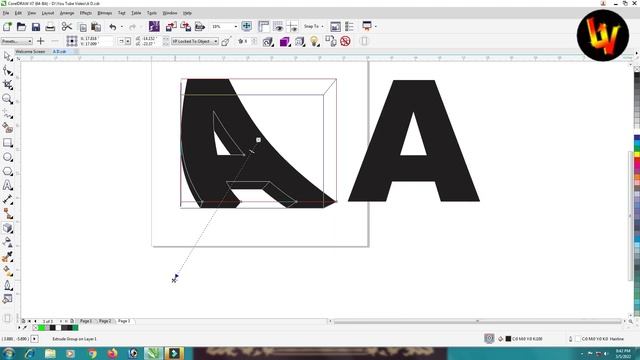The height and width of the screenshot is (360, 640).
Task: Open the zoom level dropdown
Action: (236, 27)
